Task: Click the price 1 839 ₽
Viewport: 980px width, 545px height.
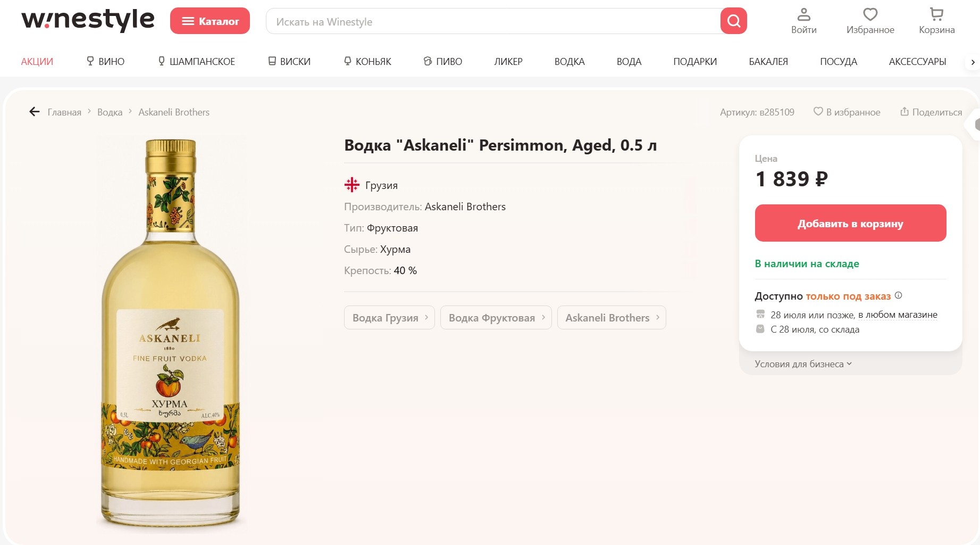Action: pyautogui.click(x=792, y=179)
